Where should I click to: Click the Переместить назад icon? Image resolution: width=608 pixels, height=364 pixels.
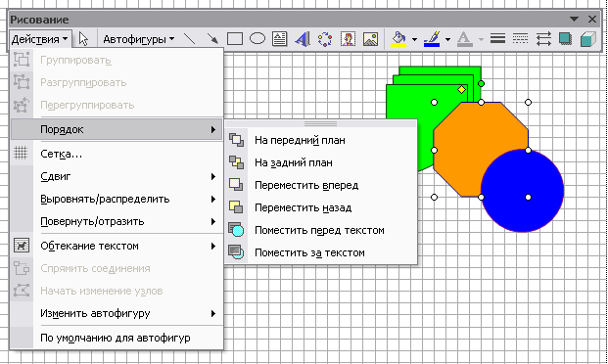pos(236,207)
